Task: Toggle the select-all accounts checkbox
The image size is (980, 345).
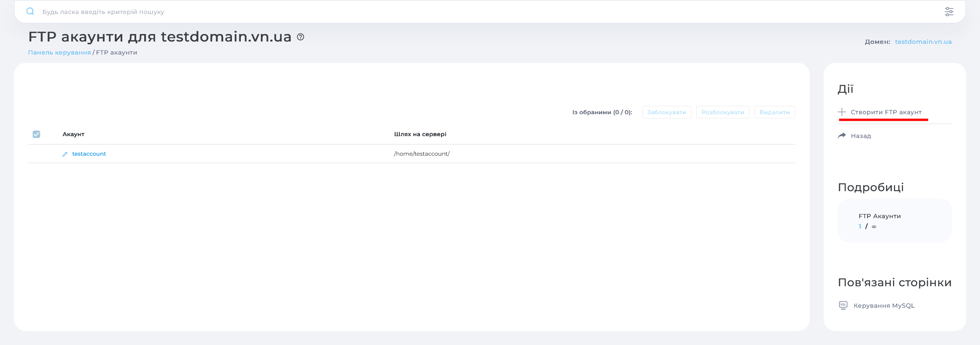Action: click(x=36, y=134)
